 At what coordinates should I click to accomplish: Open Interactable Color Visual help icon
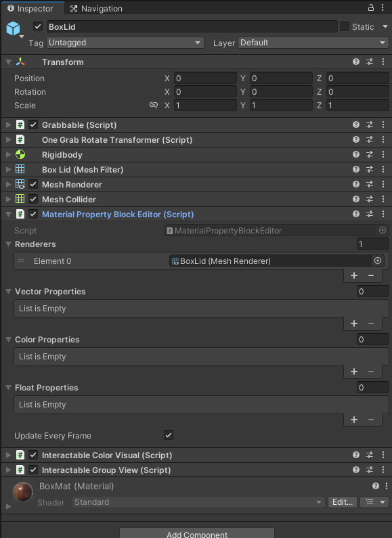point(356,455)
